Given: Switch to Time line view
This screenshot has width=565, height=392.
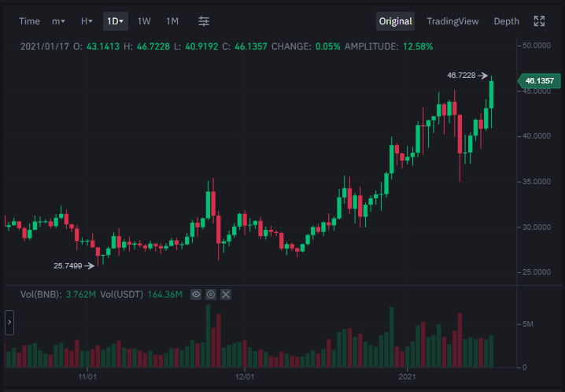Looking at the screenshot, I should [29, 21].
